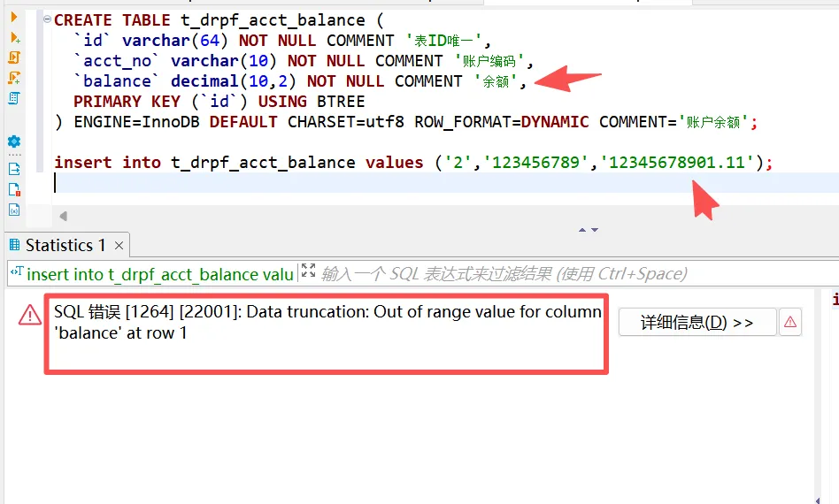Open the 详细信息(D) >> details button
This screenshot has height=504, width=839.
tap(697, 322)
